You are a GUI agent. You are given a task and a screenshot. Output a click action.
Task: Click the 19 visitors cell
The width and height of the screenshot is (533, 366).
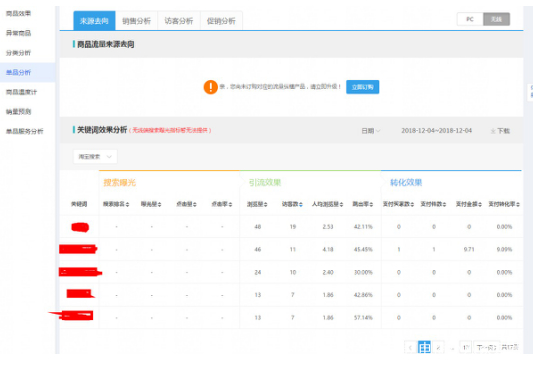(293, 227)
